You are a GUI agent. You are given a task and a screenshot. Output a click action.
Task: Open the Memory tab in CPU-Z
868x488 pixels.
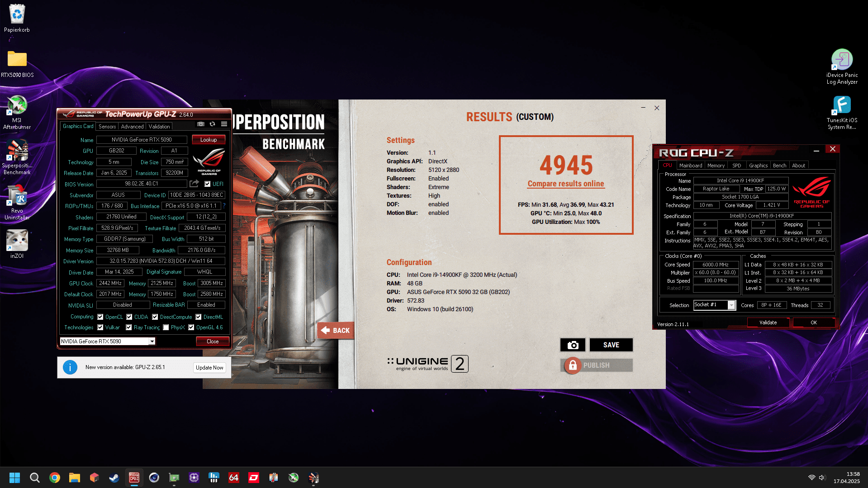pos(716,166)
